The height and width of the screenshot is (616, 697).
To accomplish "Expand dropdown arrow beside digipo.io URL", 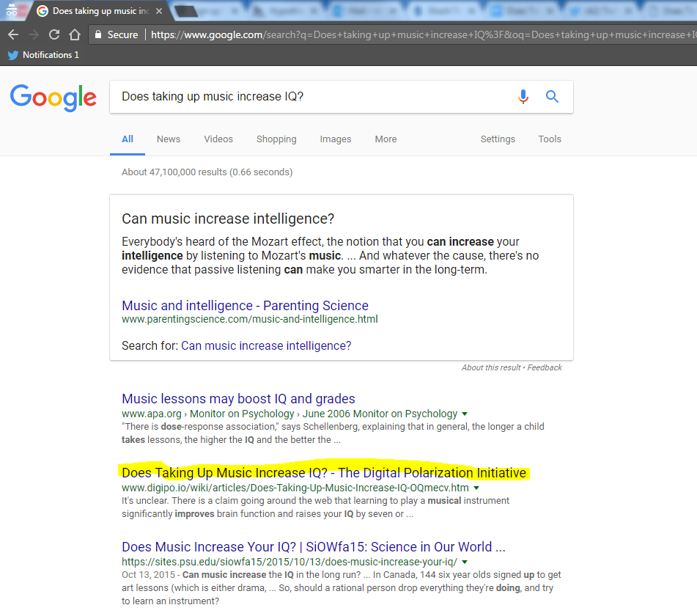I will click(476, 488).
